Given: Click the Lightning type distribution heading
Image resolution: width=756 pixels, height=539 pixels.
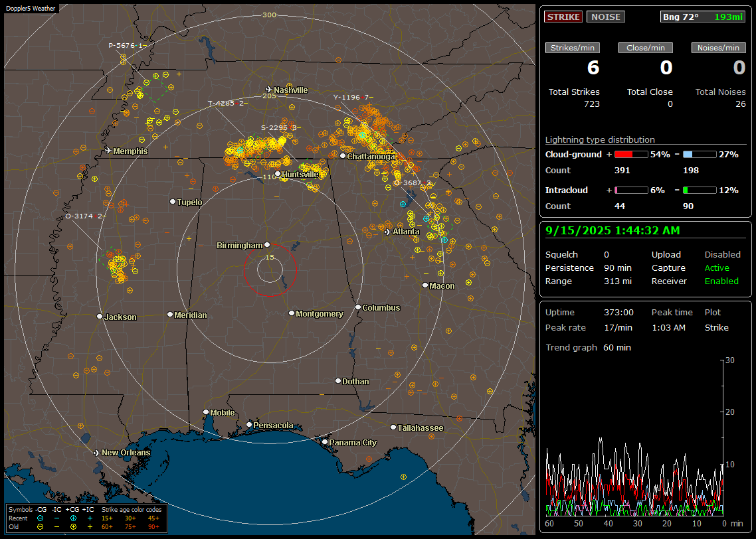Looking at the screenshot, I should (600, 139).
